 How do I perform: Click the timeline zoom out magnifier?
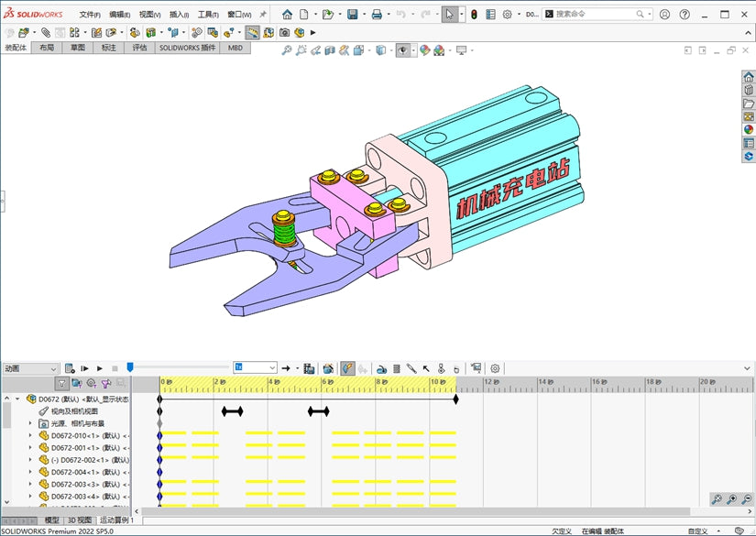(x=746, y=499)
